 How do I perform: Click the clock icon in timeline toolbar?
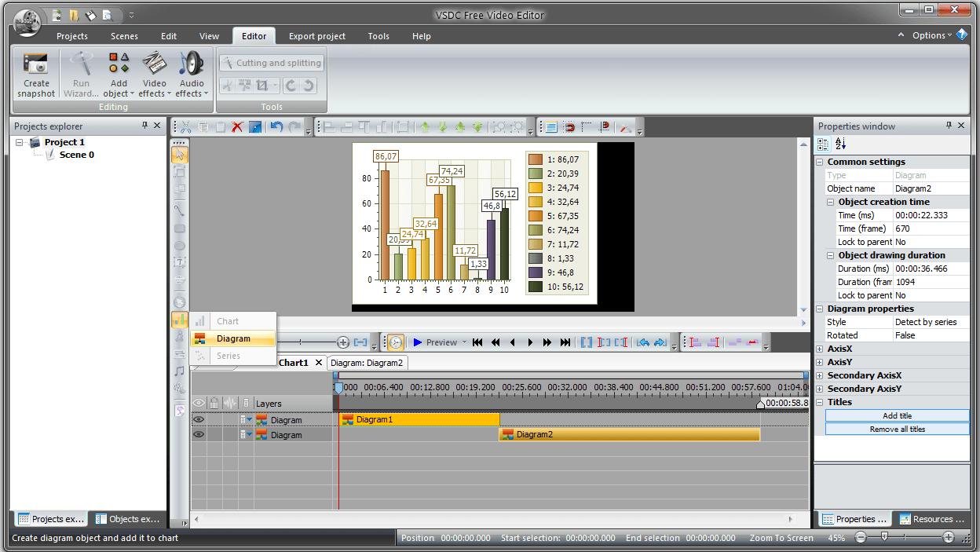point(395,342)
